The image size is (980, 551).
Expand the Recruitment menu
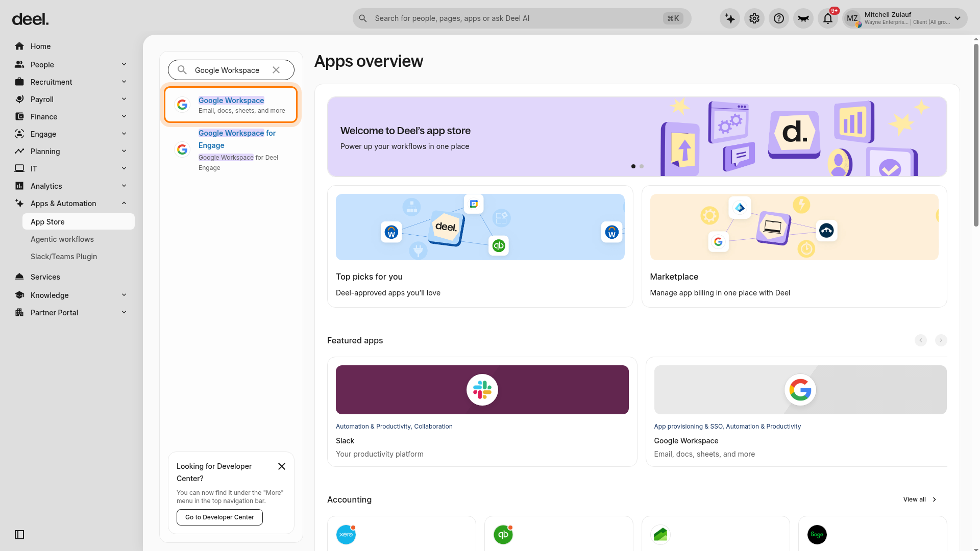pos(124,82)
